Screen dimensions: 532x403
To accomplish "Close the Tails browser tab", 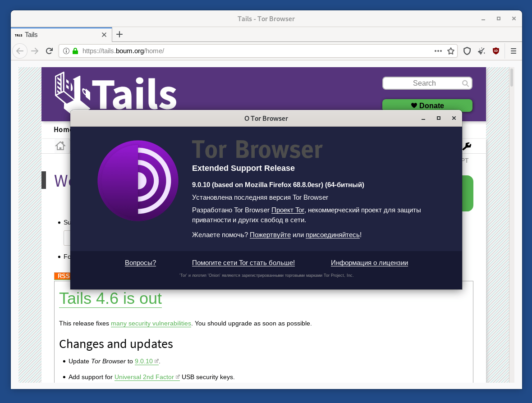I will (104, 35).
